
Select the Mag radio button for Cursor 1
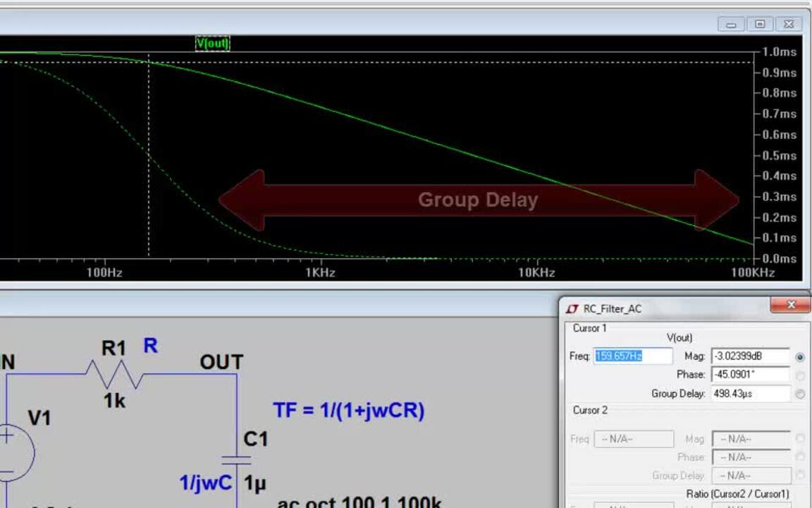[799, 357]
